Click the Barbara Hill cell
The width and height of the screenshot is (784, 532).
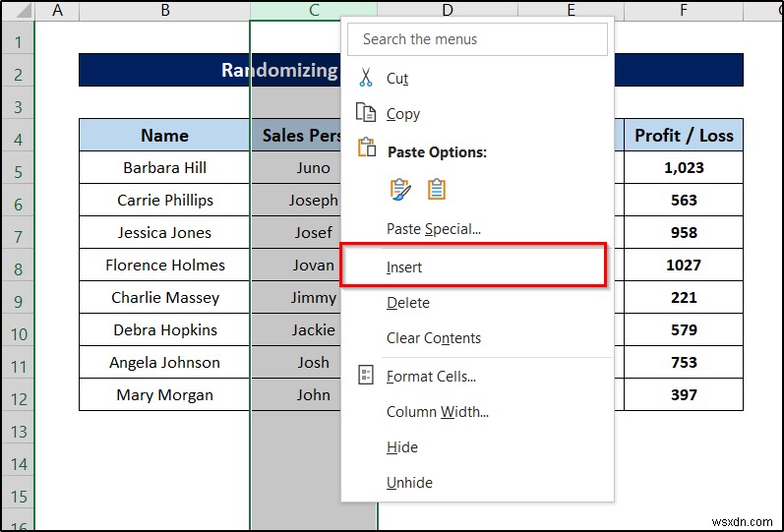[164, 167]
